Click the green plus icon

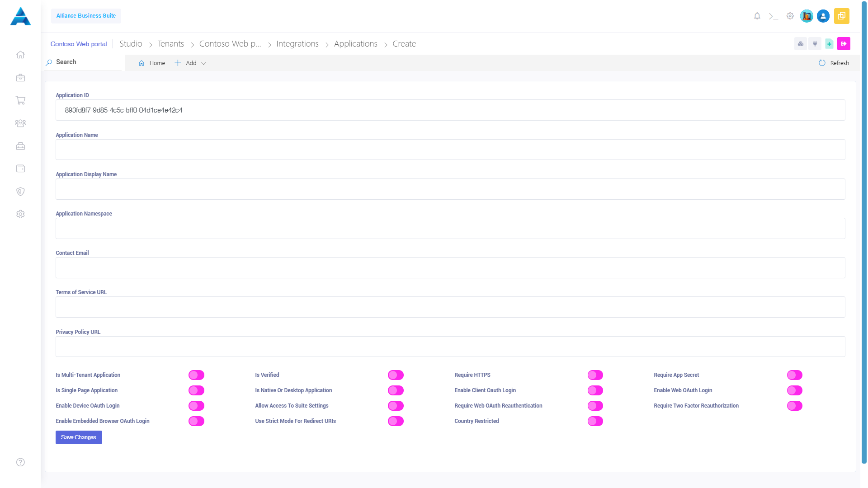(x=829, y=44)
